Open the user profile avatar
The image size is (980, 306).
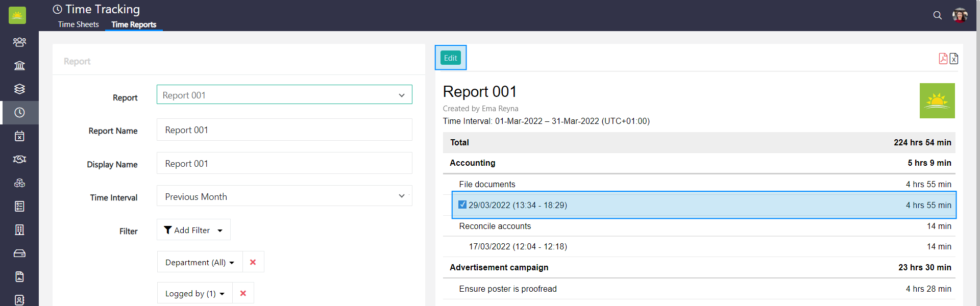960,15
